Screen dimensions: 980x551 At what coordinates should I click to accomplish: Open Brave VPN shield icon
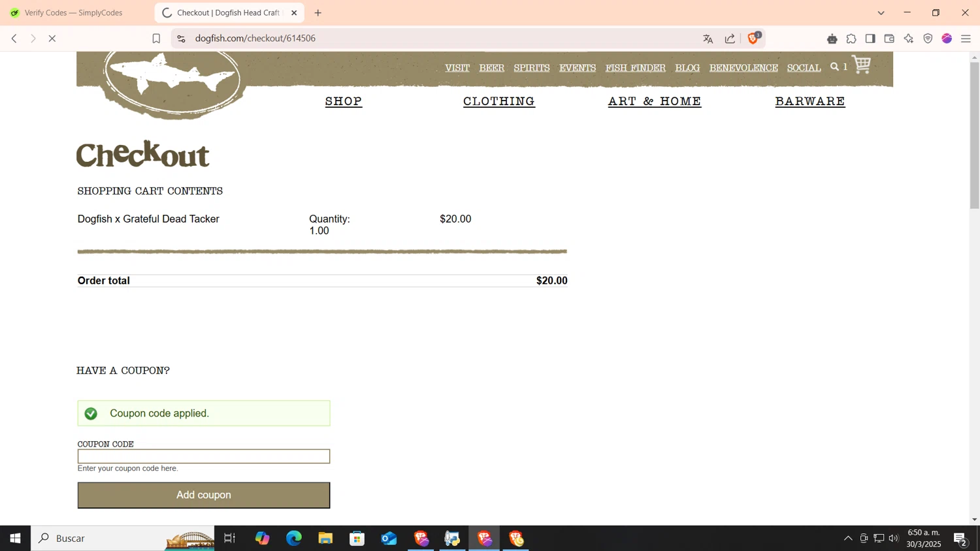click(928, 39)
